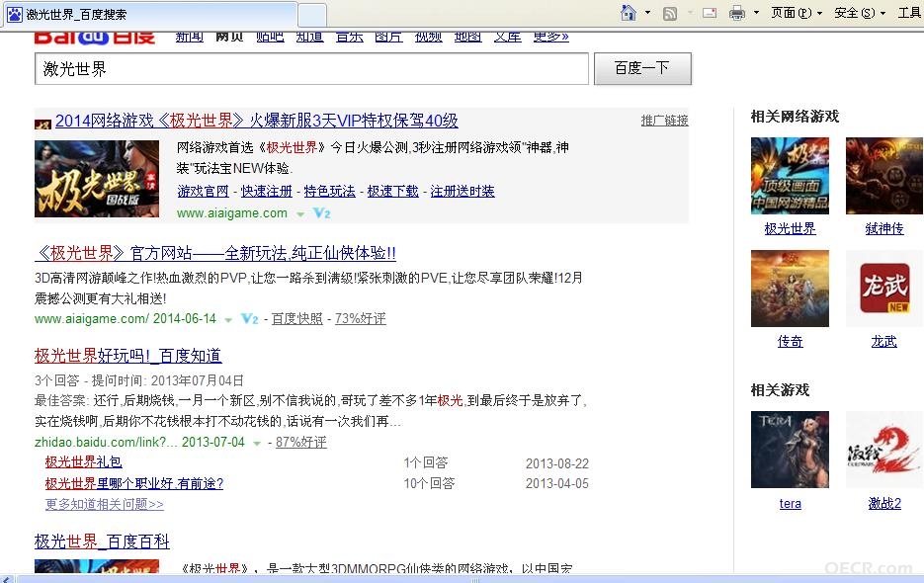Open the 安全(S) menu

pyautogui.click(x=860, y=13)
